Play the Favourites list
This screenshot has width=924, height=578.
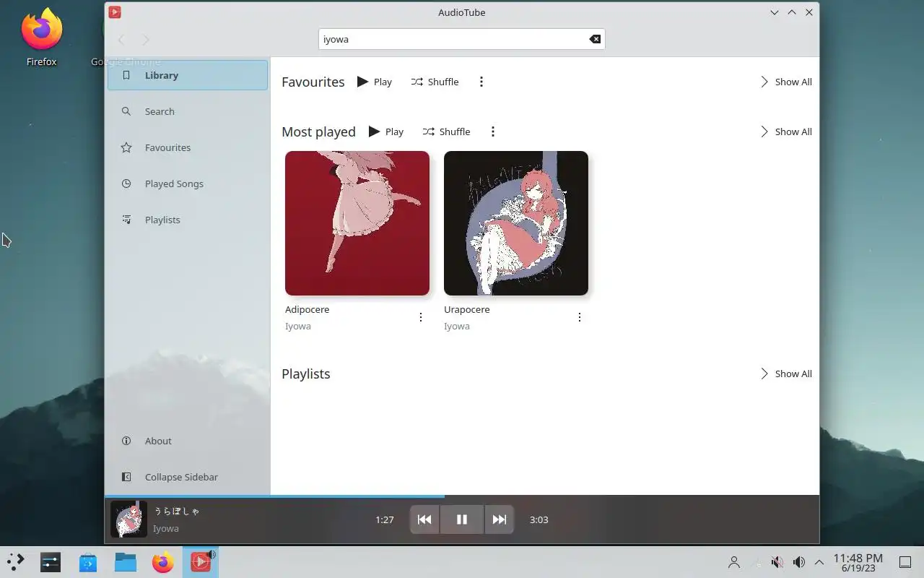375,82
